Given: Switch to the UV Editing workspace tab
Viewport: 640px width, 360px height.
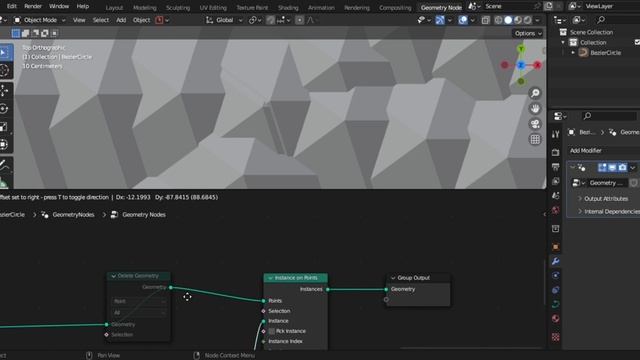Looking at the screenshot, I should 213,7.
